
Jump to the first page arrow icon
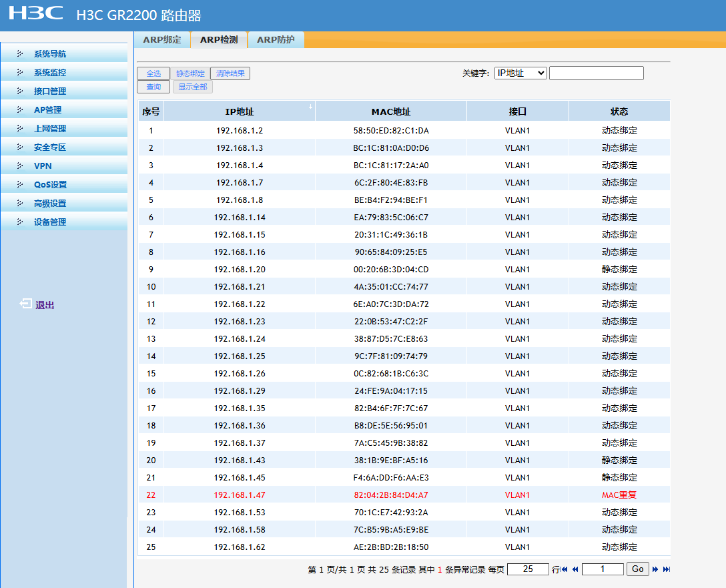pos(565,569)
